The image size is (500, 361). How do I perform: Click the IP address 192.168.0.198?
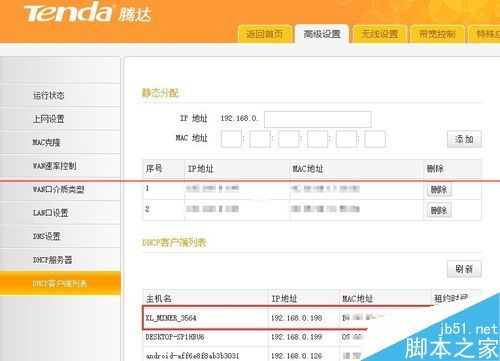tap(297, 318)
